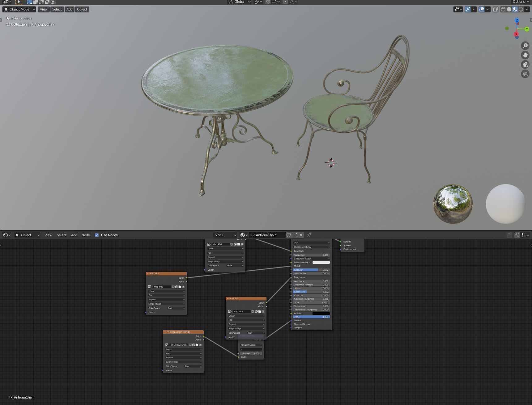Click the X axis on the navigation gizmo
Image resolution: width=532 pixels, height=405 pixels.
[516, 34]
